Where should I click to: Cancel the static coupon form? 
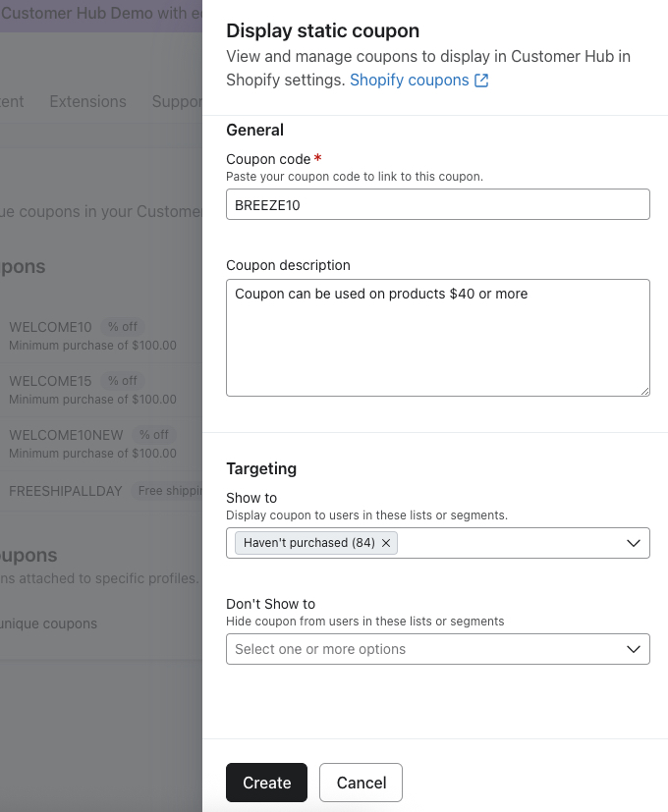361,783
